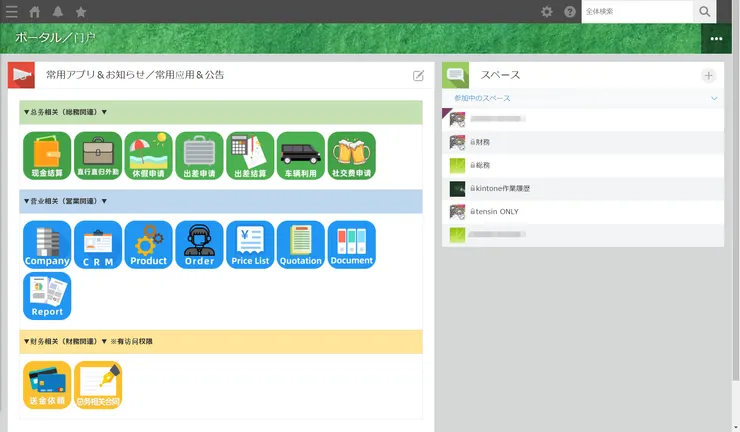The image size is (740, 432).
Task: Open the Price List app
Action: pos(250,245)
